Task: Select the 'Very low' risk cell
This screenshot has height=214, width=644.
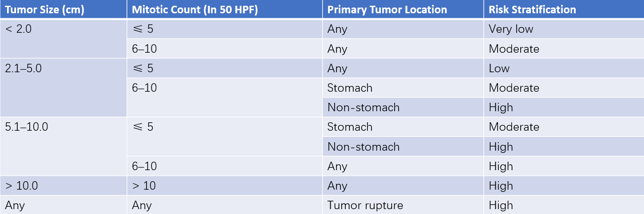Action: (x=564, y=29)
